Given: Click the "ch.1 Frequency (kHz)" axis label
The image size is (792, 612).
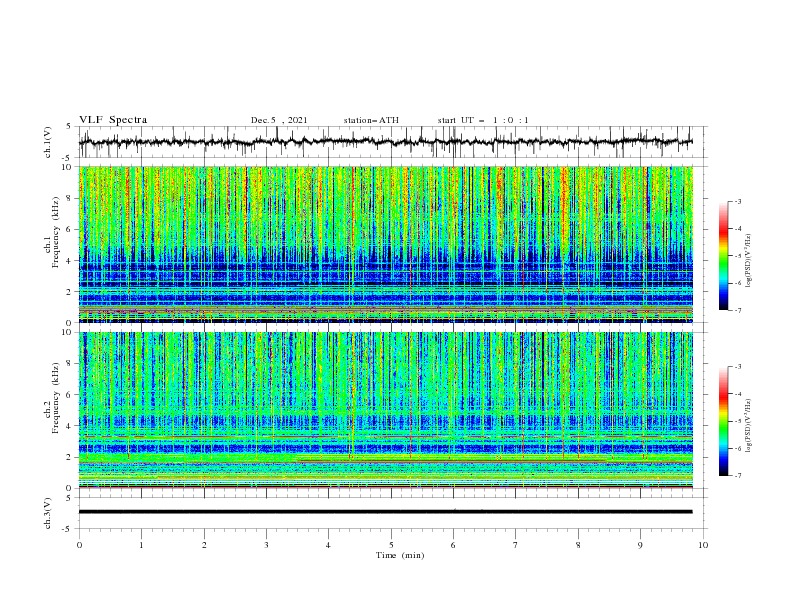Looking at the screenshot, I should coord(52,244).
